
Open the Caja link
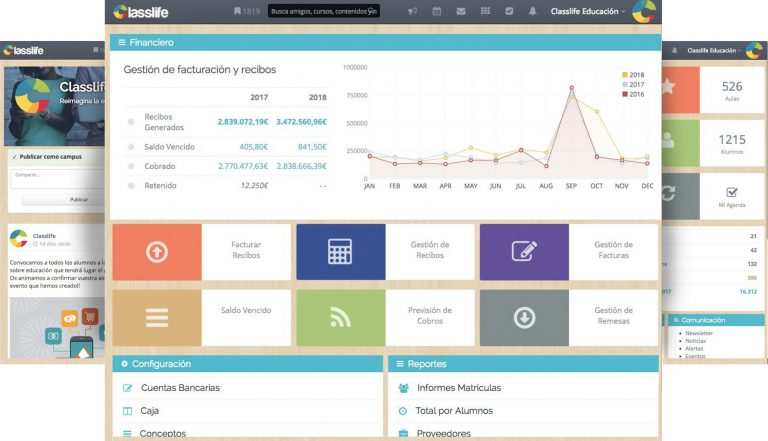pos(149,411)
